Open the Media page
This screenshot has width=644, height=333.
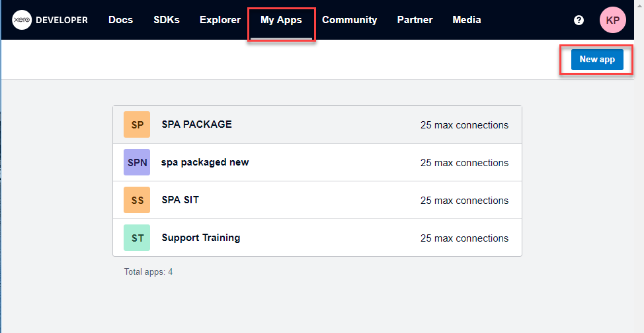coord(467,20)
